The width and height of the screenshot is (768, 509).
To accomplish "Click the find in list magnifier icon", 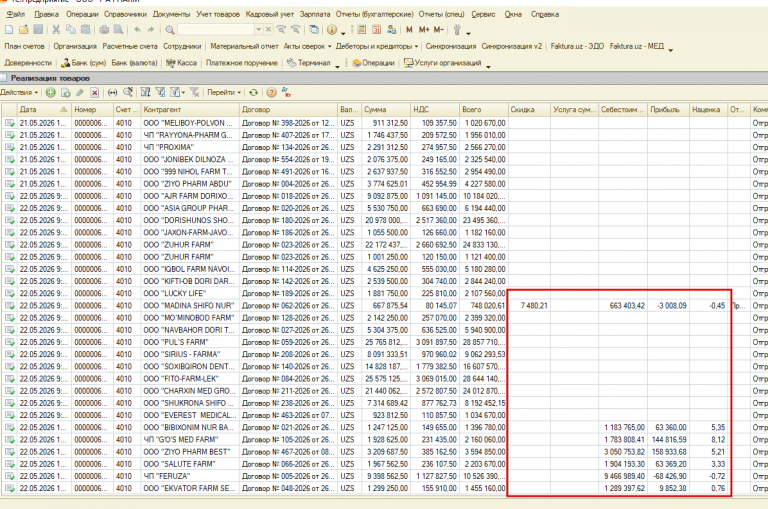I will click(128, 92).
